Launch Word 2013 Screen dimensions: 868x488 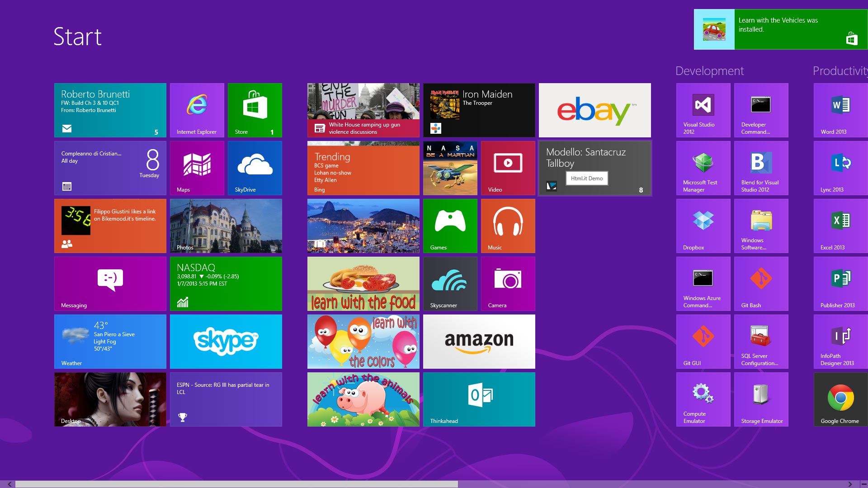click(841, 110)
